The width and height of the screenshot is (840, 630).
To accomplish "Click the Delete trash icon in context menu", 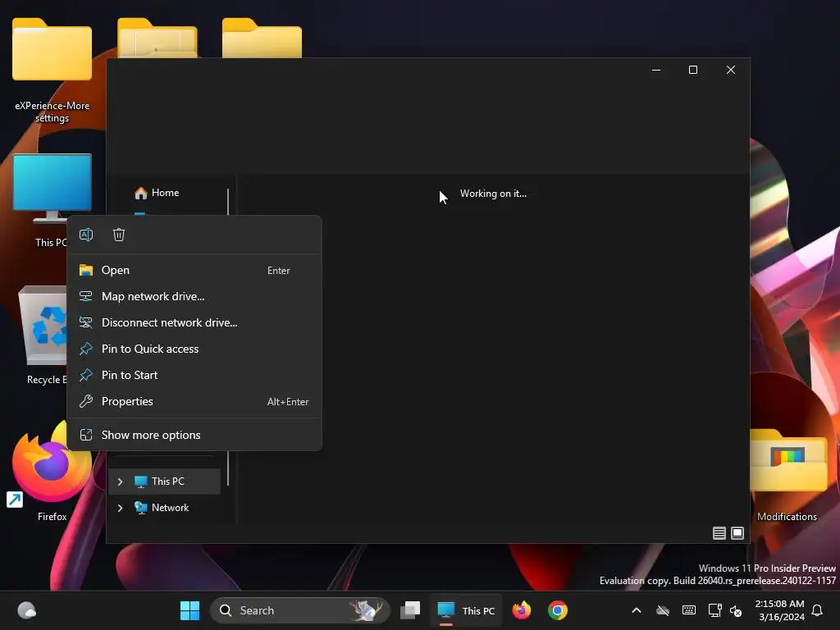I will (x=119, y=235).
